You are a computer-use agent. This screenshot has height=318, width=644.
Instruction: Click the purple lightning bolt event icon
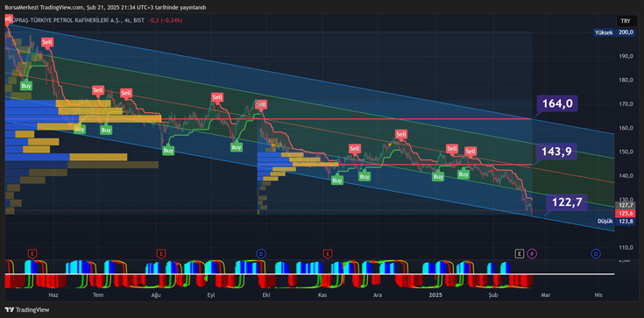[533, 254]
